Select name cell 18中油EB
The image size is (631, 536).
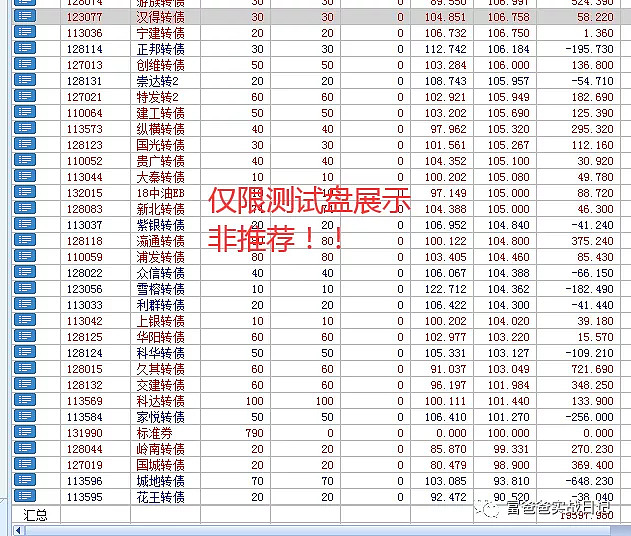160,193
